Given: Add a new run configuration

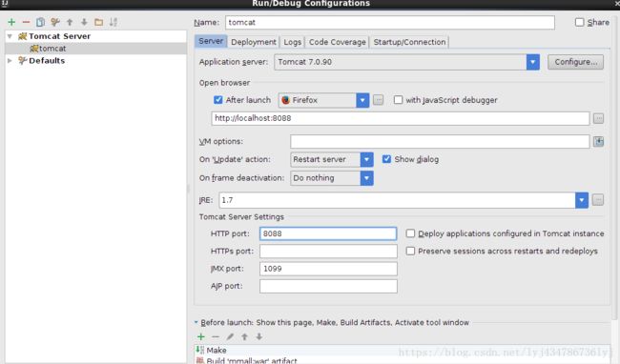Looking at the screenshot, I should coord(11,22).
